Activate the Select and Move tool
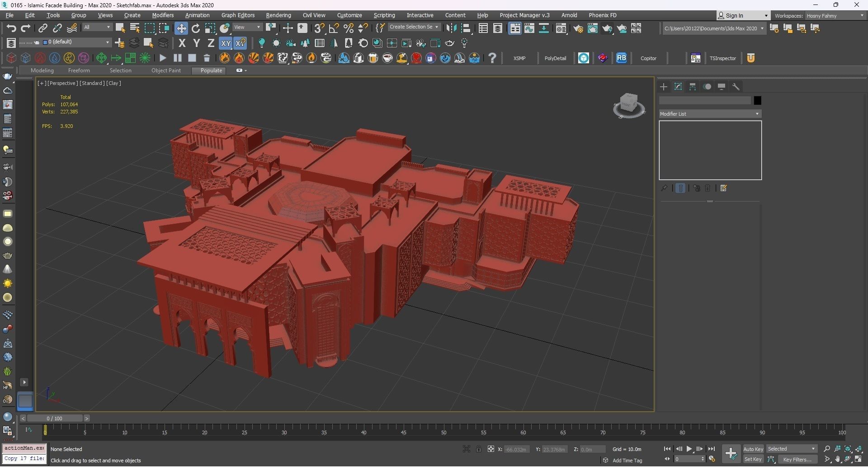The image size is (868, 470). point(181,28)
